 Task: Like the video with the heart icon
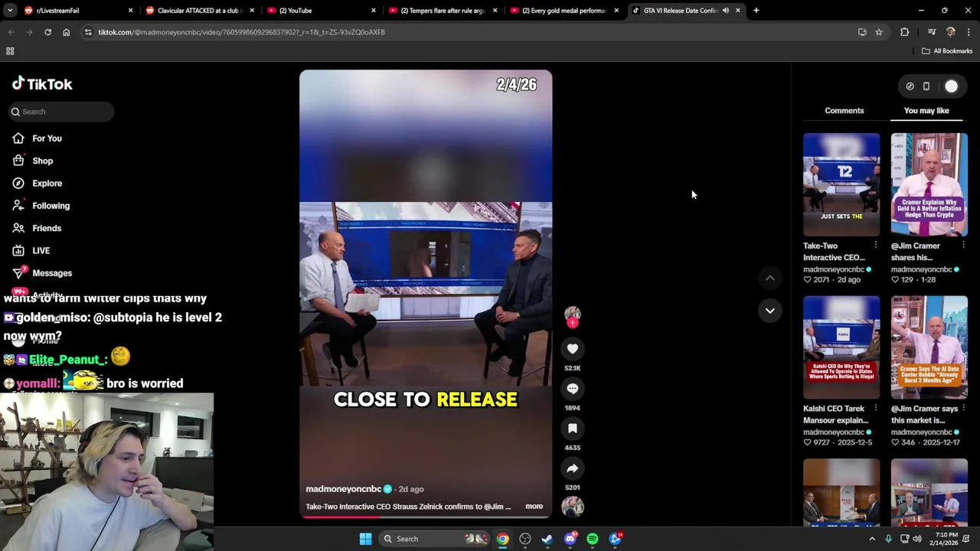pos(572,349)
